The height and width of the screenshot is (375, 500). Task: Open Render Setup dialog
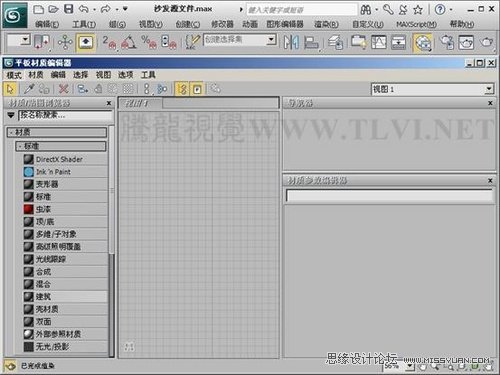coord(446,42)
